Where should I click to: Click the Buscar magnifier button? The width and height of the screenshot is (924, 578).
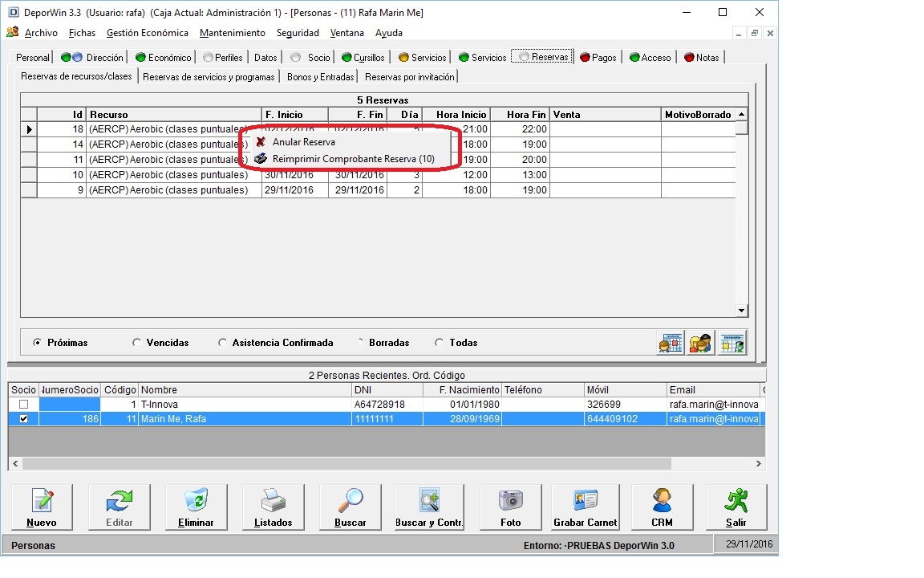[350, 507]
